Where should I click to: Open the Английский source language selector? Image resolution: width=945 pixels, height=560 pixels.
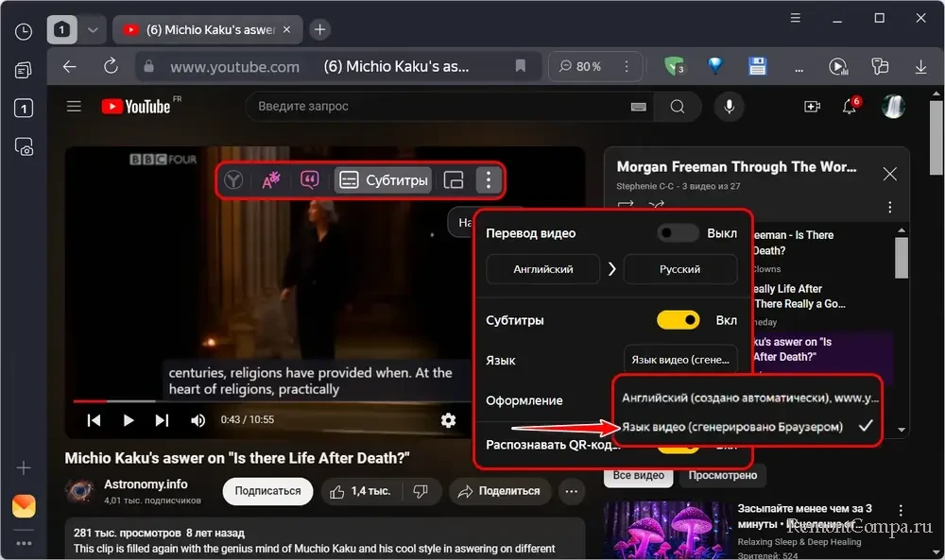click(x=542, y=269)
